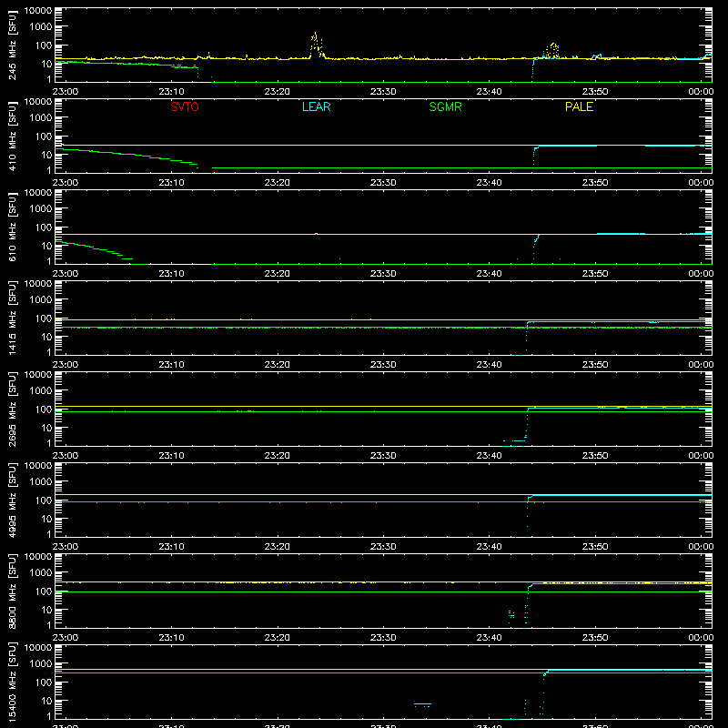The height and width of the screenshot is (728, 728).
Task: Click the cyan LEAR legend label
Action: pos(316,106)
